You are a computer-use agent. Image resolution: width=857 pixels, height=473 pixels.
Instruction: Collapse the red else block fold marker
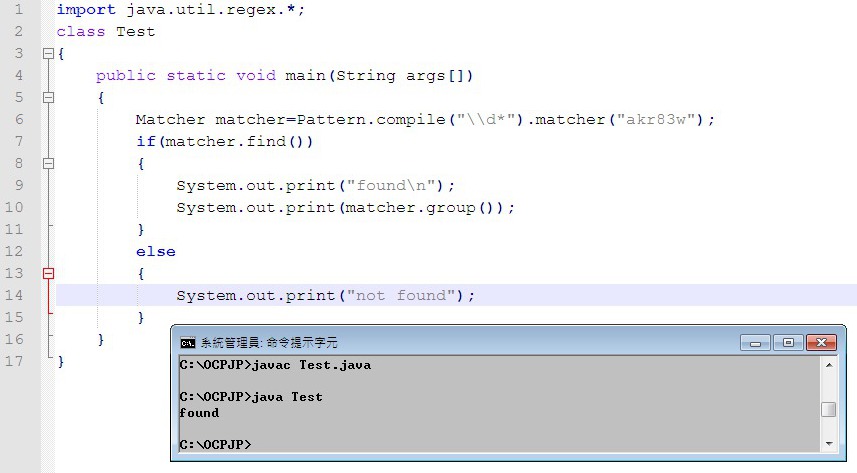[x=48, y=273]
